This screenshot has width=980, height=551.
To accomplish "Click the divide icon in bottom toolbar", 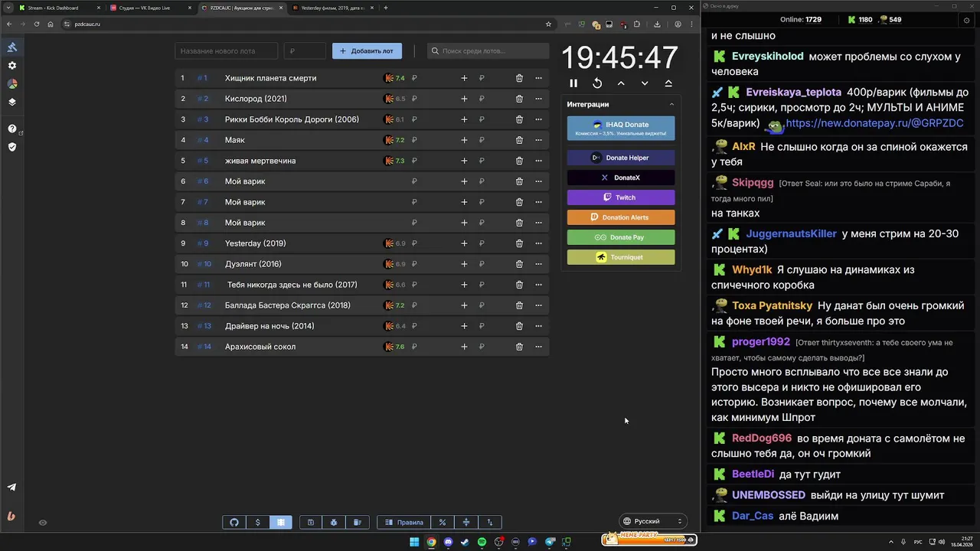I will tap(466, 522).
